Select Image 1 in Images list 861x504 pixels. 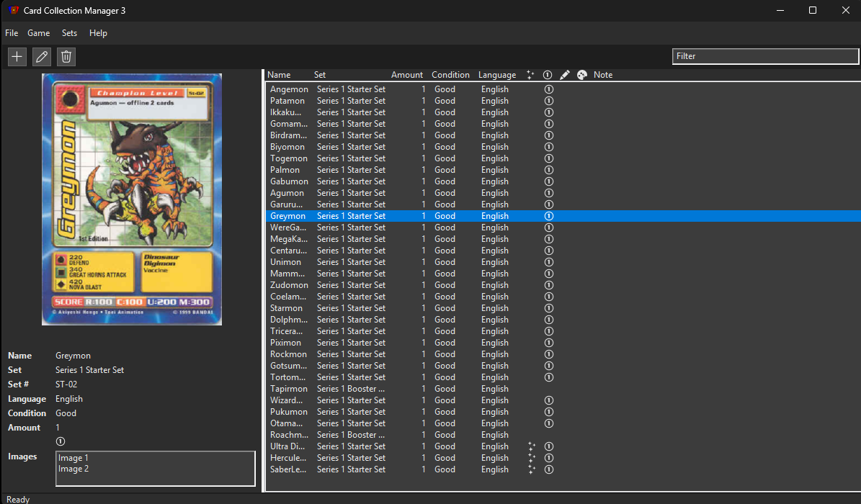73,458
